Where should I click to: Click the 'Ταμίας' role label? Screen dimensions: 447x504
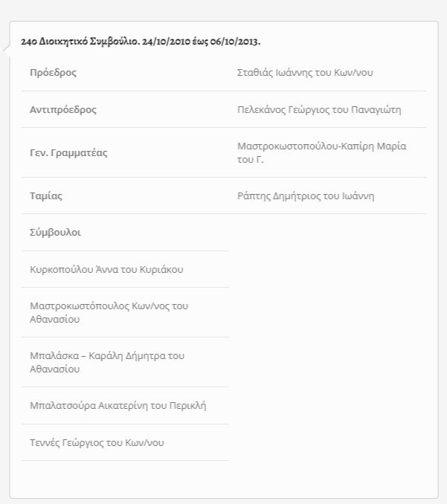tap(46, 196)
